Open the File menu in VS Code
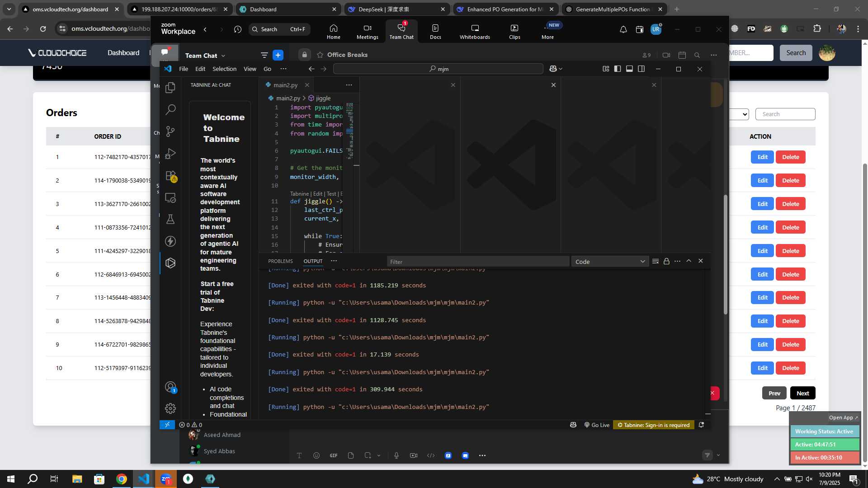 [184, 69]
